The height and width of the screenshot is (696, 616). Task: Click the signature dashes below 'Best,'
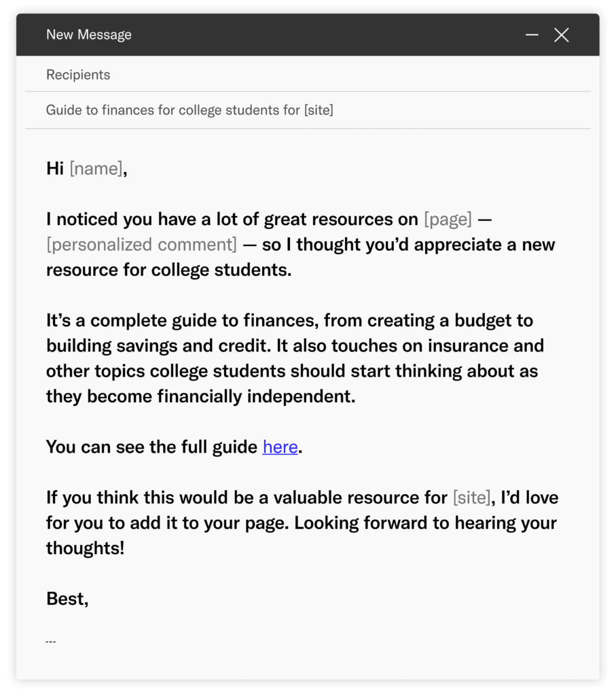pos(50,640)
